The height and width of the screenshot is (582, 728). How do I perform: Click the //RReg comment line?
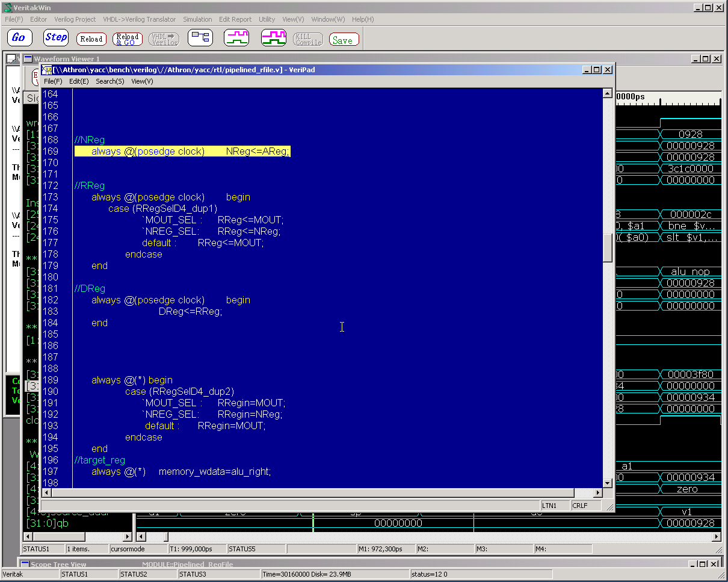[90, 185]
